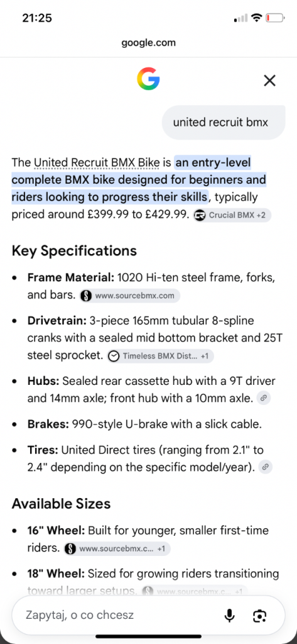Tap the microphone voice search icon
Viewport: 297px width, 644px height.
coord(230,615)
